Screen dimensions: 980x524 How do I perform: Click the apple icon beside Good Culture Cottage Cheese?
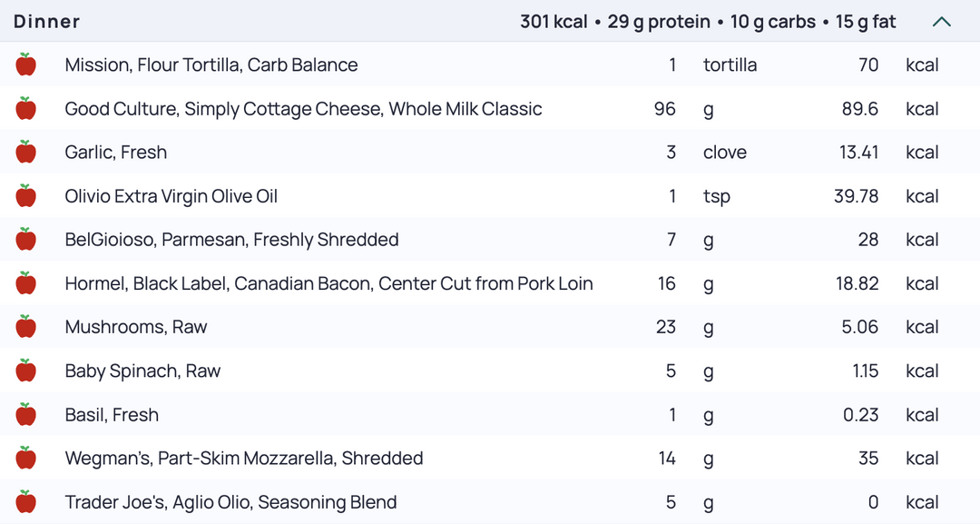click(25, 108)
